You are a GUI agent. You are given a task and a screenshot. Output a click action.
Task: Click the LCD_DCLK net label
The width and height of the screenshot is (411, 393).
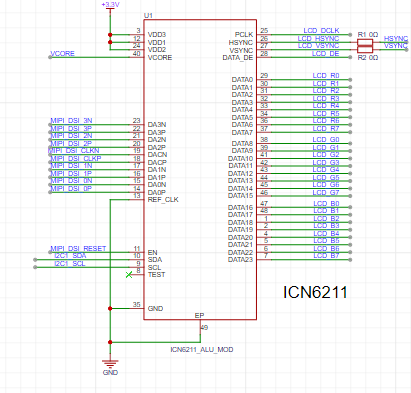coord(321,31)
